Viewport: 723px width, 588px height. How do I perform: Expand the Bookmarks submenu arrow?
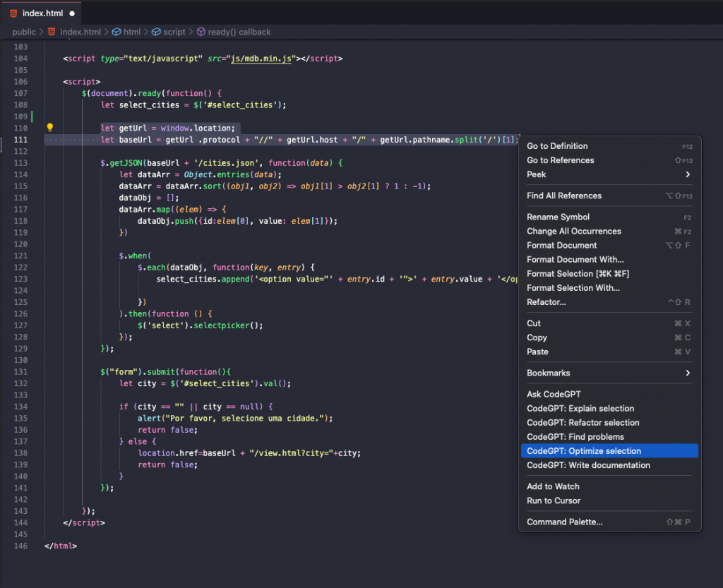click(x=688, y=373)
